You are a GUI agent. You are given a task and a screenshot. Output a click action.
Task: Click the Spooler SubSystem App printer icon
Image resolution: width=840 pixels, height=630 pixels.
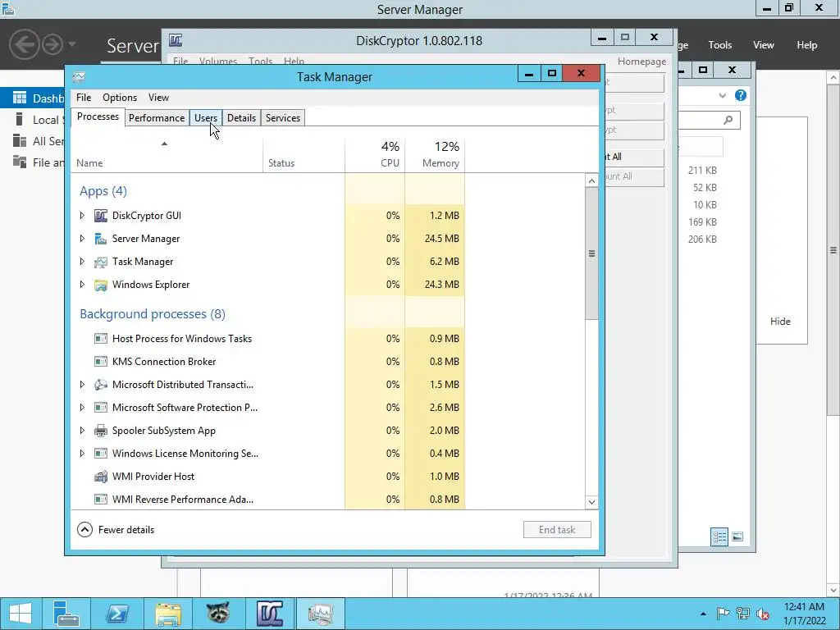[101, 431]
